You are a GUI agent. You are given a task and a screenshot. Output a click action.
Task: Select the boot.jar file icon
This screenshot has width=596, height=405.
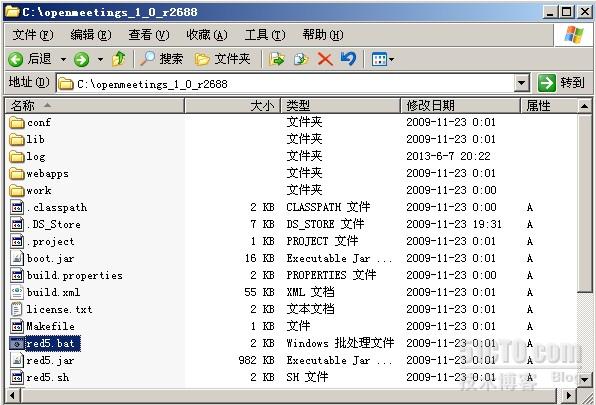[17, 258]
